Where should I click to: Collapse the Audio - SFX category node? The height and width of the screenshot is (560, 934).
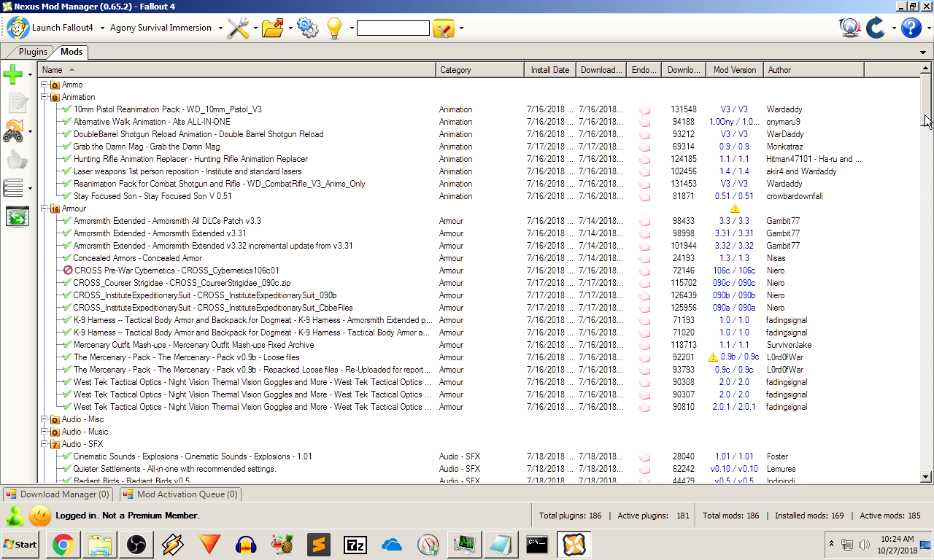pos(45,444)
